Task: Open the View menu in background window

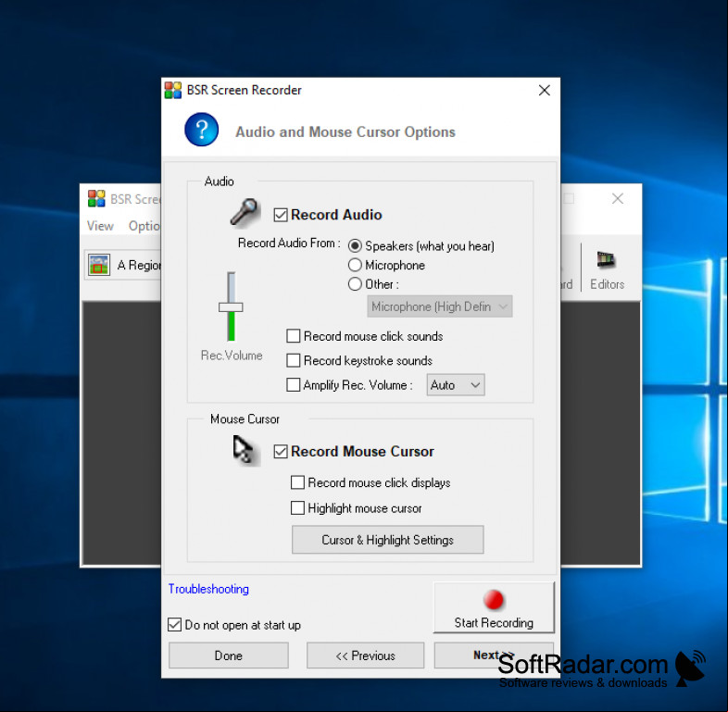Action: tap(100, 226)
